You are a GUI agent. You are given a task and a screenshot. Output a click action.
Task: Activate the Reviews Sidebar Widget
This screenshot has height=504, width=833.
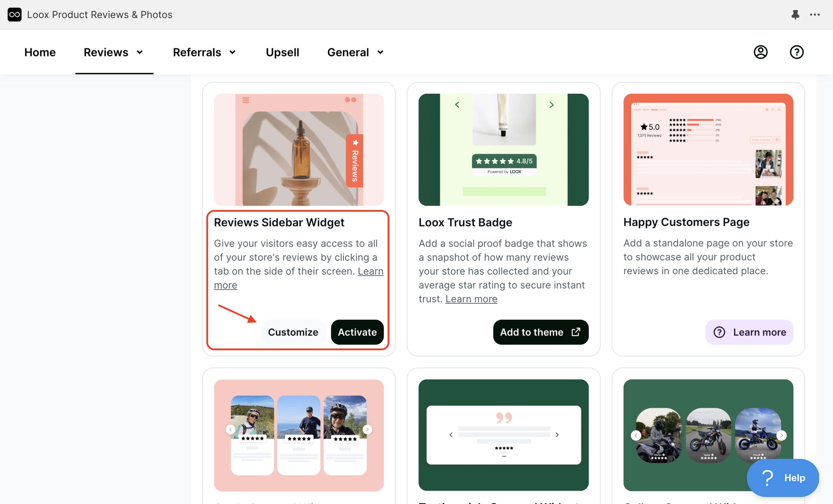coord(357,332)
